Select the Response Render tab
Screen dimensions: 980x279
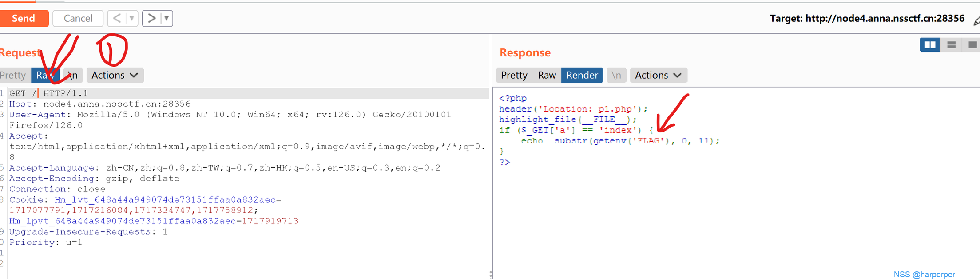coord(582,75)
